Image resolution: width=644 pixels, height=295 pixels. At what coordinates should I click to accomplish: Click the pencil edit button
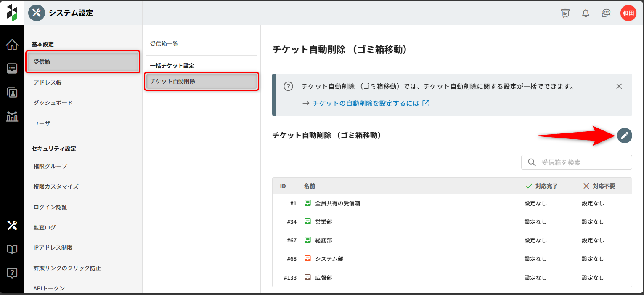tap(625, 136)
